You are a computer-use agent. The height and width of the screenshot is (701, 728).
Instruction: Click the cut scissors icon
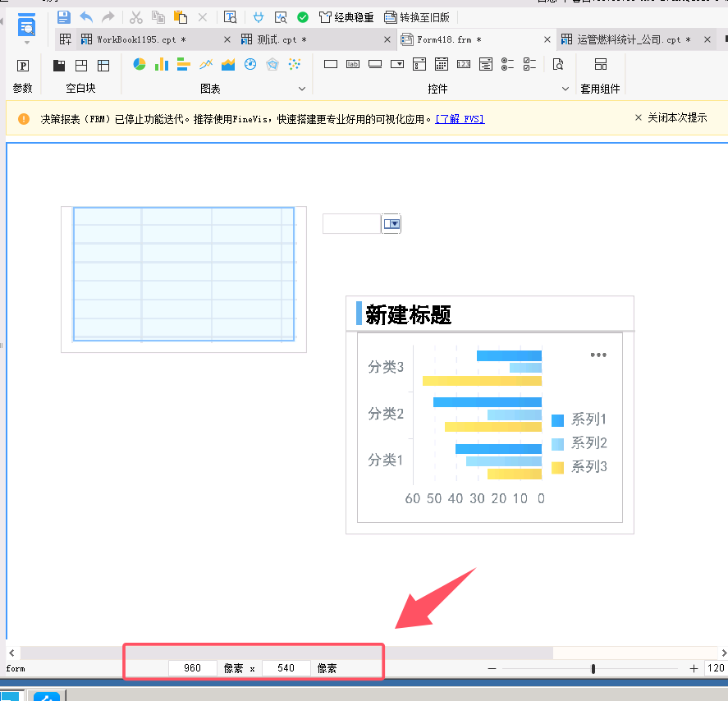coord(136,16)
